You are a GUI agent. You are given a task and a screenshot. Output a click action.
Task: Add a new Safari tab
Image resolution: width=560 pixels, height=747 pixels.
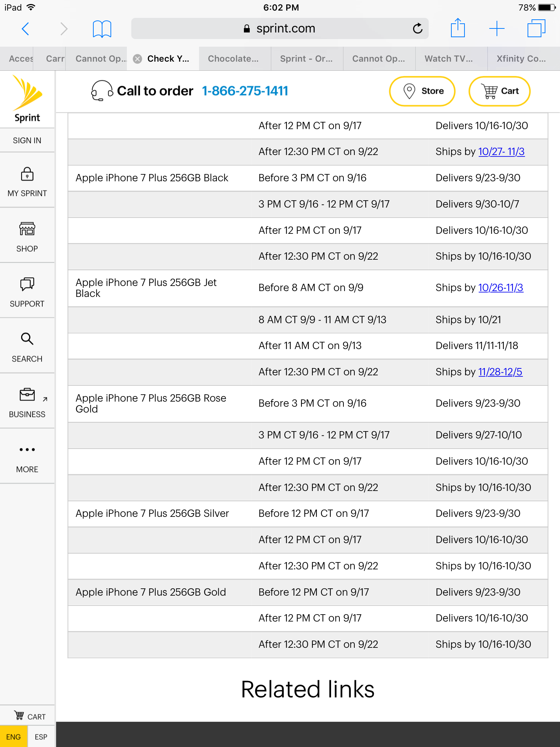[x=497, y=28]
